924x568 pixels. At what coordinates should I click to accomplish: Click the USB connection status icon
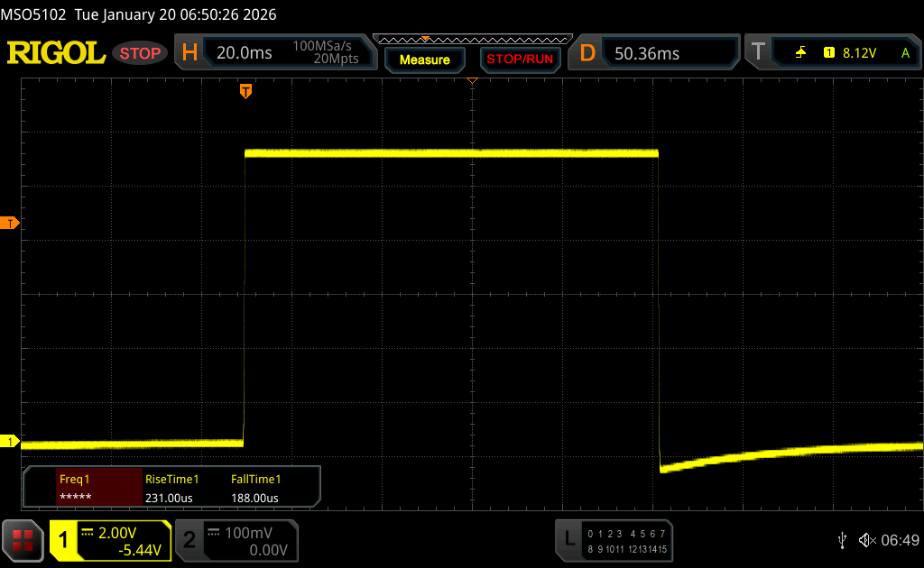pyautogui.click(x=842, y=539)
